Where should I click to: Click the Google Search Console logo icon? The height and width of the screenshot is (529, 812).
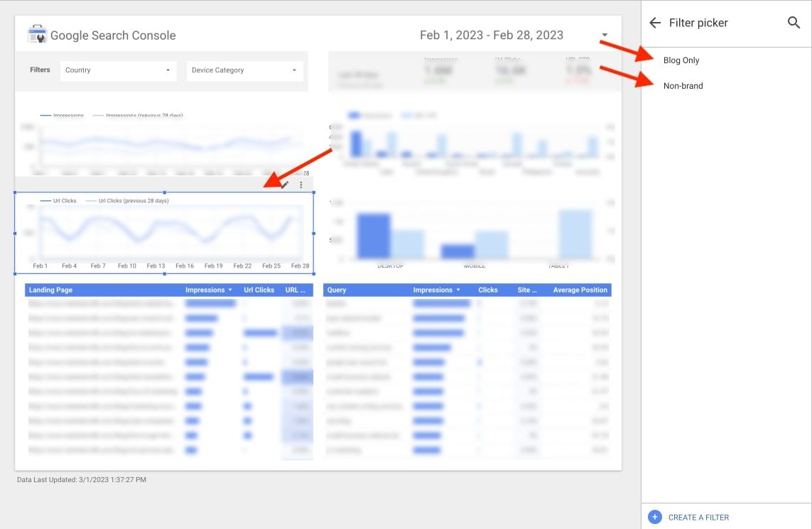pyautogui.click(x=37, y=35)
